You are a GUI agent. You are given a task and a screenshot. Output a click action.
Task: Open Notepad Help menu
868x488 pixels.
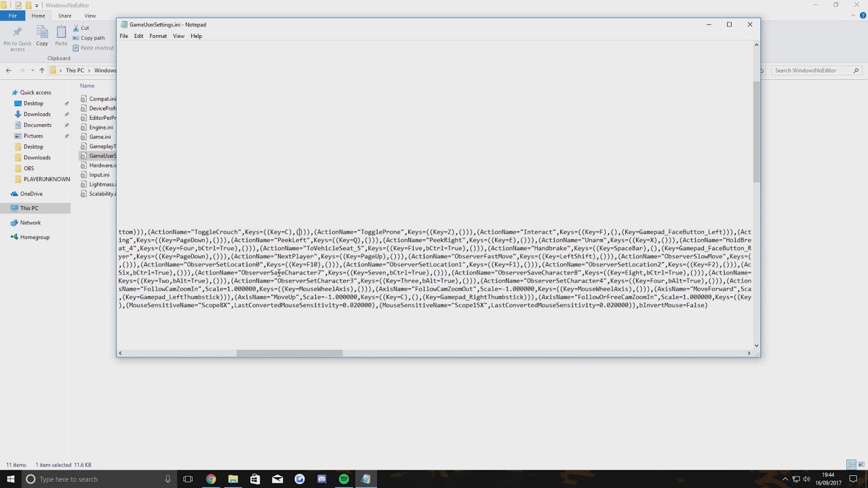click(196, 37)
